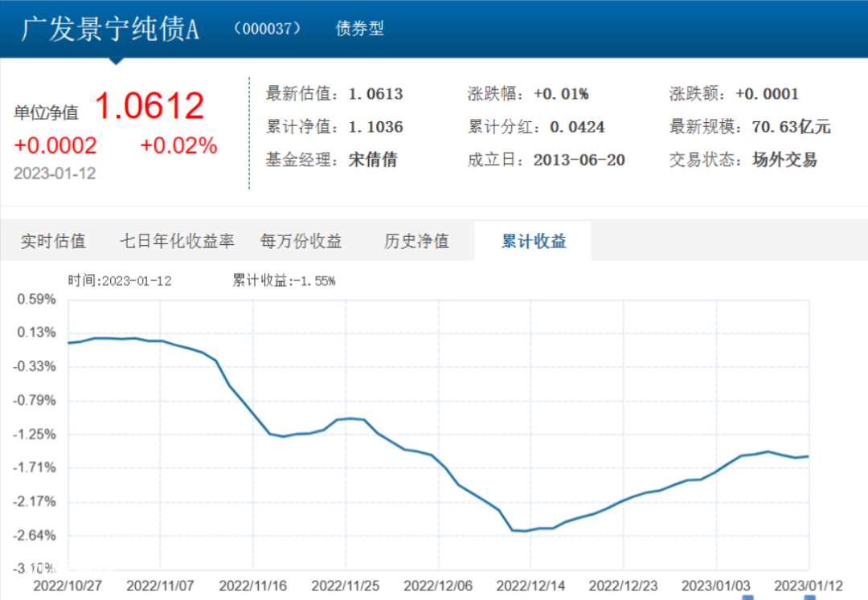Viewport: 868px width, 600px height.
Task: Click the 成立日 date 2013-06-20
Action: pos(579,161)
